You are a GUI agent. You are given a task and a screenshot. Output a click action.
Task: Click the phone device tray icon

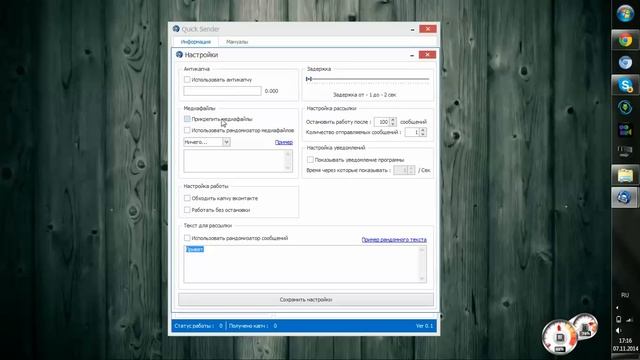click(618, 319)
